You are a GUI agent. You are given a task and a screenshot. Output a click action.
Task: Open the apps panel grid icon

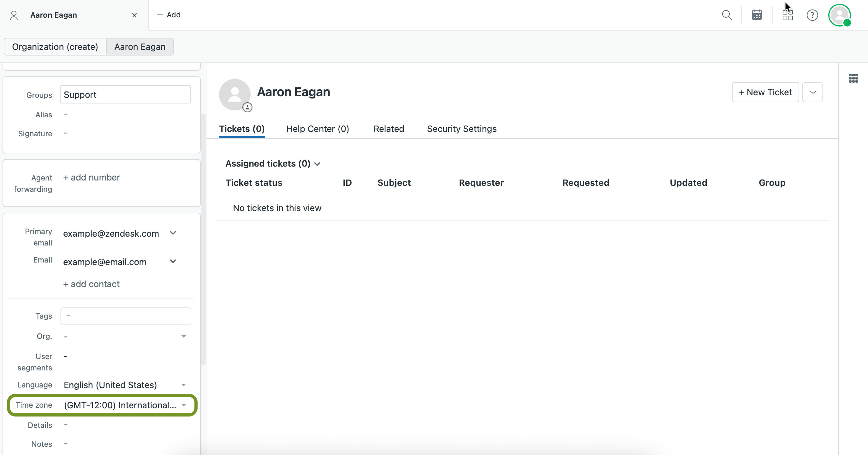tap(853, 79)
